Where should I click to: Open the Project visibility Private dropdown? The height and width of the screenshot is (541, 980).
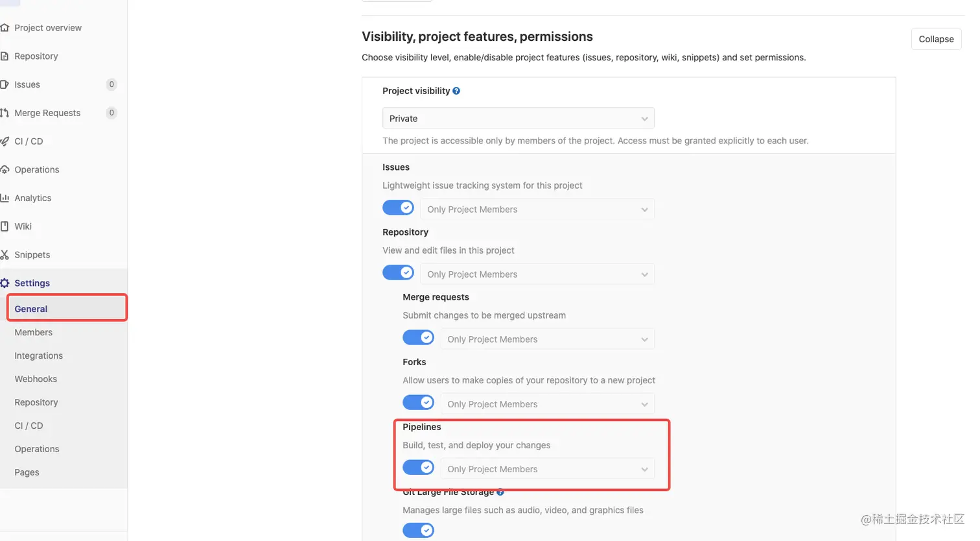tap(518, 119)
